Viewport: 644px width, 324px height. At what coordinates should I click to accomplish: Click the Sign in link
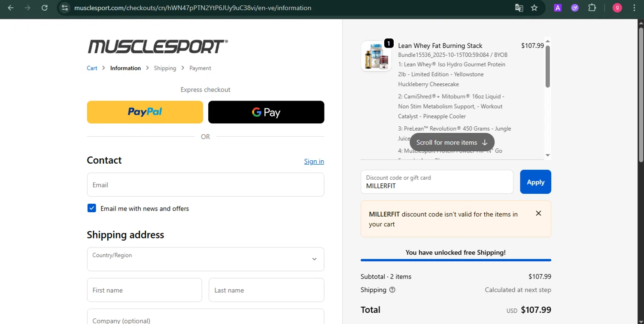pos(314,161)
